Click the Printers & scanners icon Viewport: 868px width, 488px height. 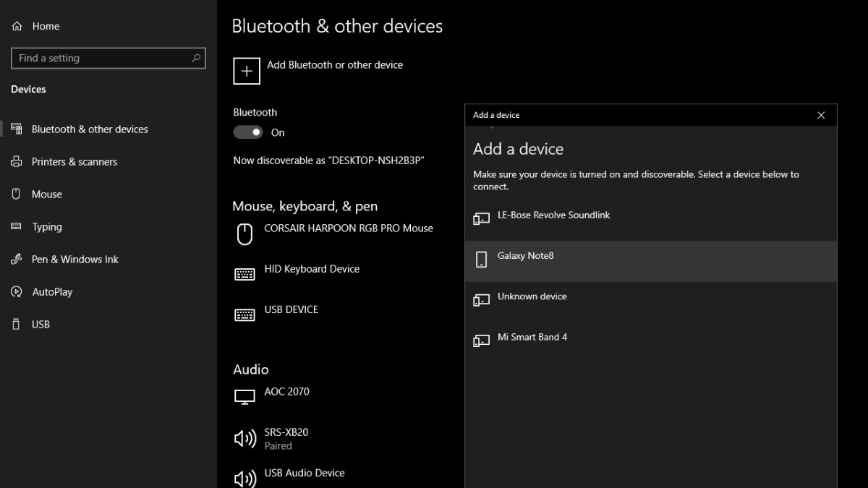coord(17,162)
